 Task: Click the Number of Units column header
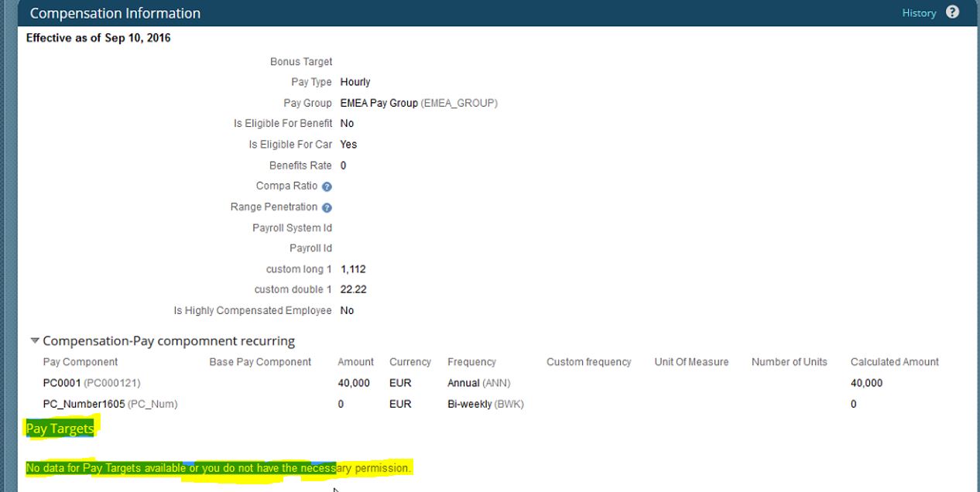point(790,362)
